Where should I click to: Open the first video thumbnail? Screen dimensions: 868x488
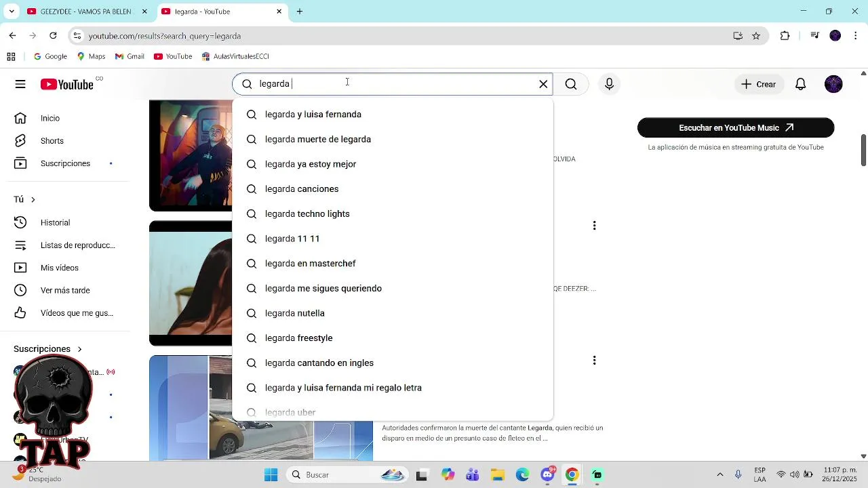coord(191,156)
